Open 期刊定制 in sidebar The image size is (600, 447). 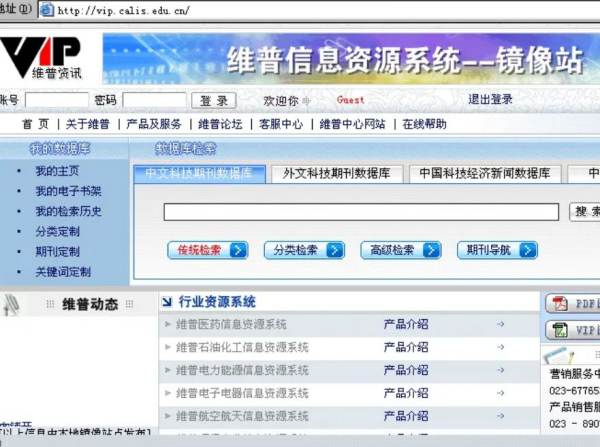pyautogui.click(x=57, y=252)
